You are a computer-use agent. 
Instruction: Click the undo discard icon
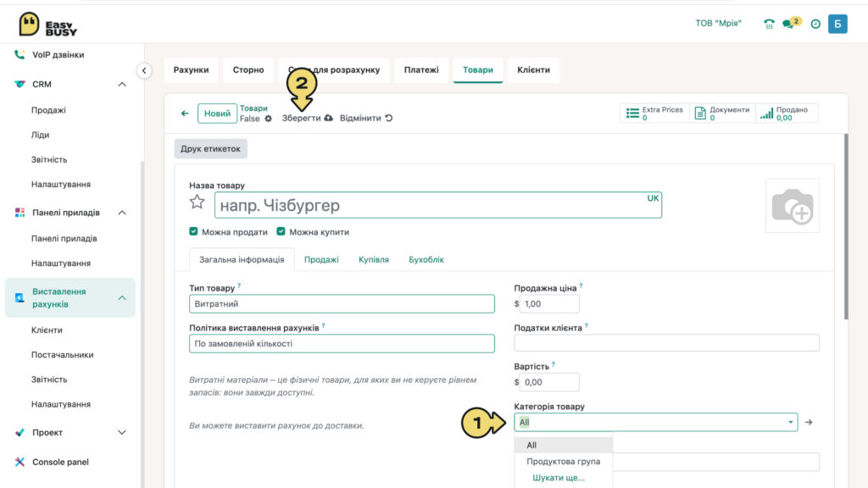coord(389,118)
